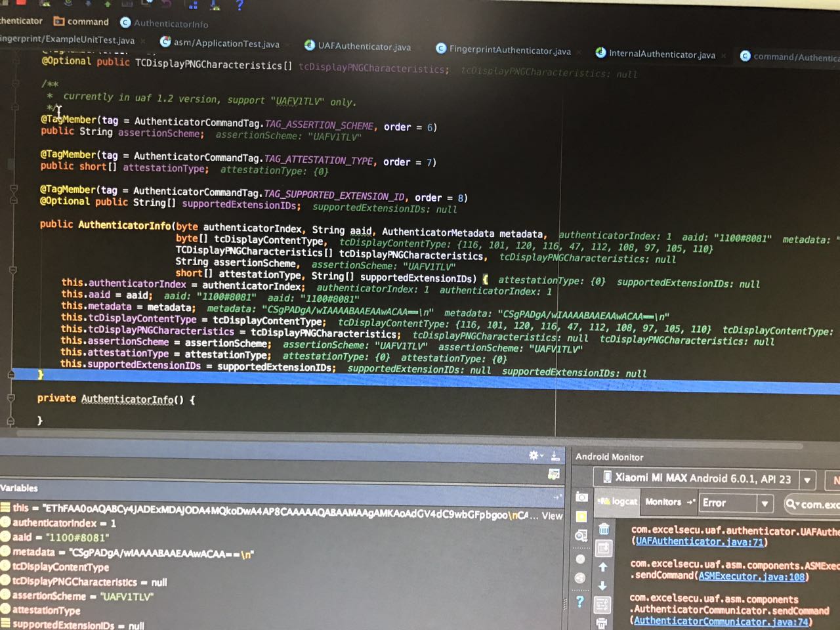Collapse the AuthenticatorInfo constructor fold marker
Screen dimensions: 840x630
pos(12,269)
